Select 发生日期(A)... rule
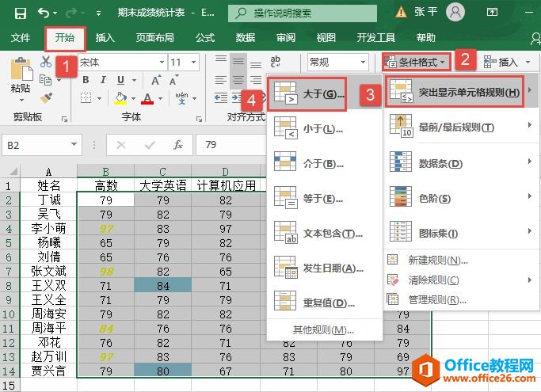 point(324,268)
